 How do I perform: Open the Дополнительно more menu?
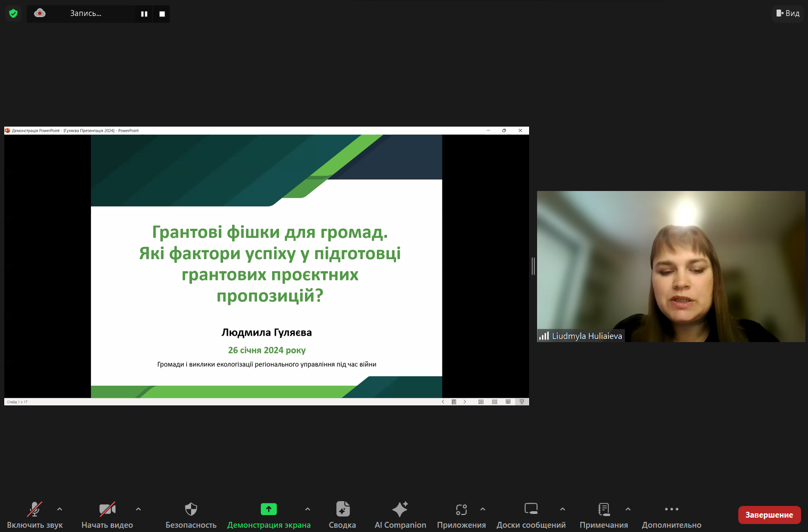pos(671,510)
